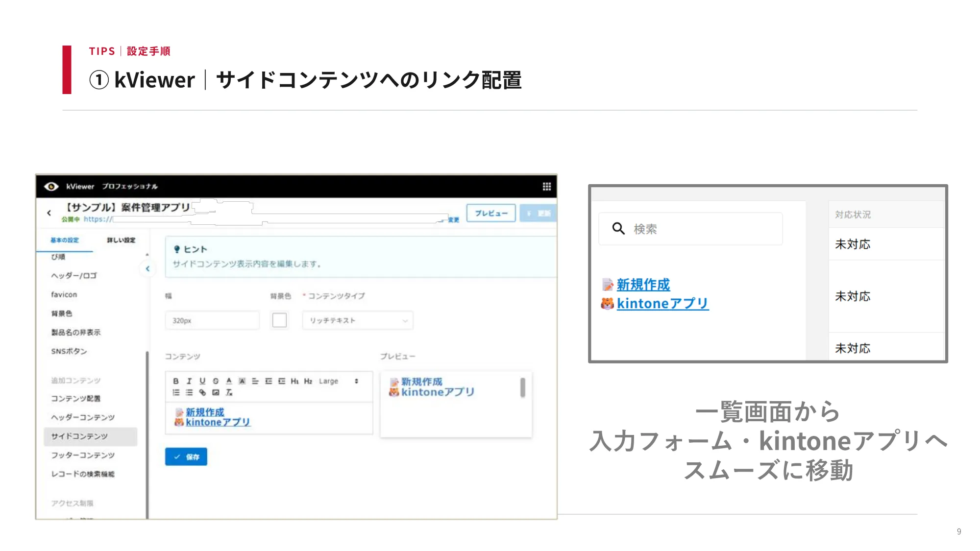Apply Heading 1 style

pyautogui.click(x=294, y=381)
